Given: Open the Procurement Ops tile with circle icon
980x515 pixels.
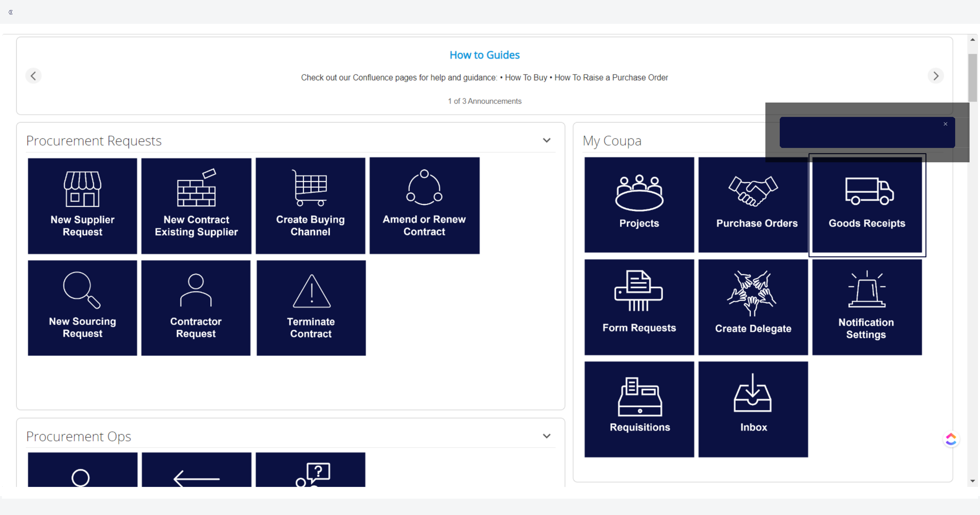Looking at the screenshot, I should [83, 470].
